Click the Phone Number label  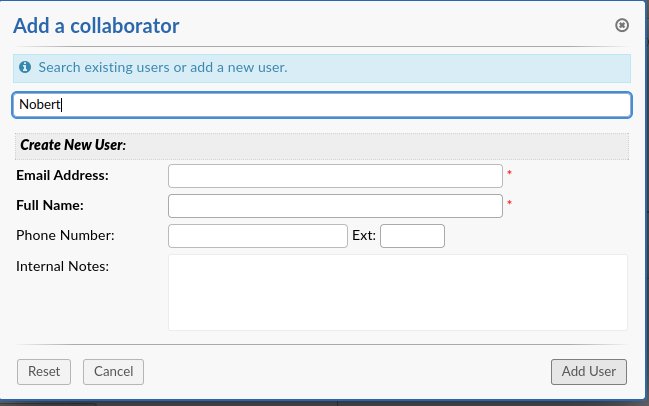coord(65,235)
